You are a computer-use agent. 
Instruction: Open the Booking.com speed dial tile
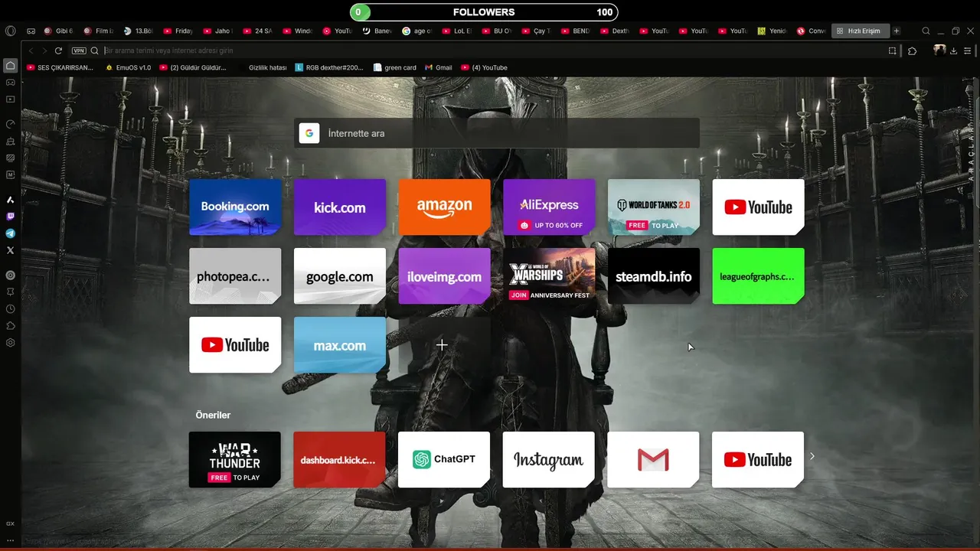pos(235,207)
